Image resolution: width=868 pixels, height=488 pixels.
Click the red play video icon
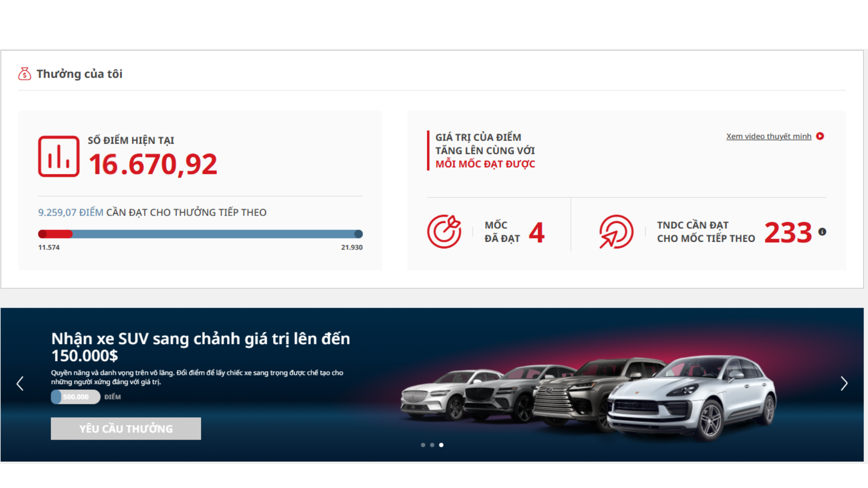[x=820, y=136]
